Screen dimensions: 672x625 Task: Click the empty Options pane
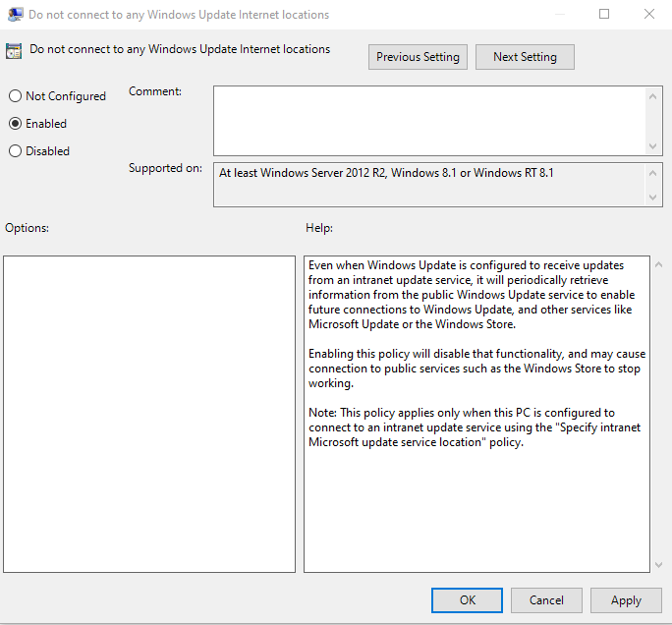tap(149, 414)
